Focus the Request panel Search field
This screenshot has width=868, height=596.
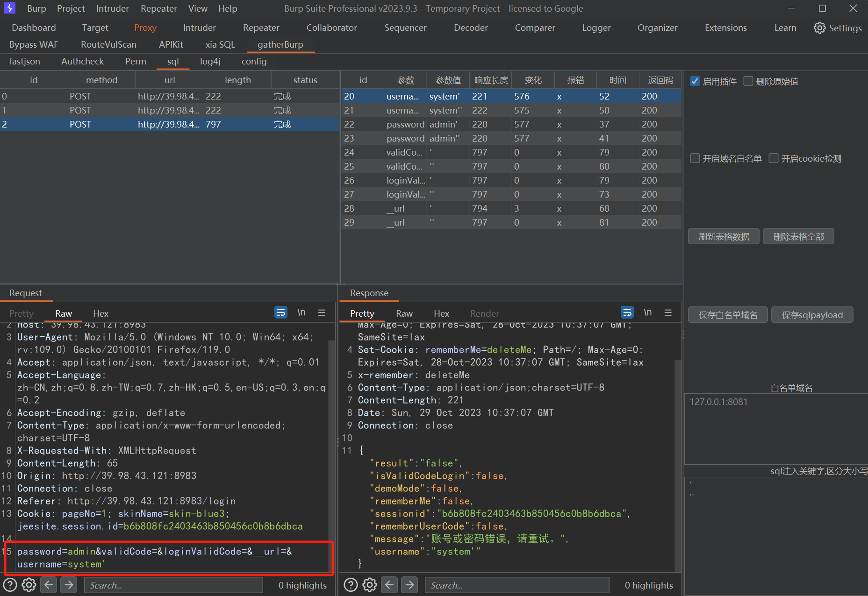(173, 585)
